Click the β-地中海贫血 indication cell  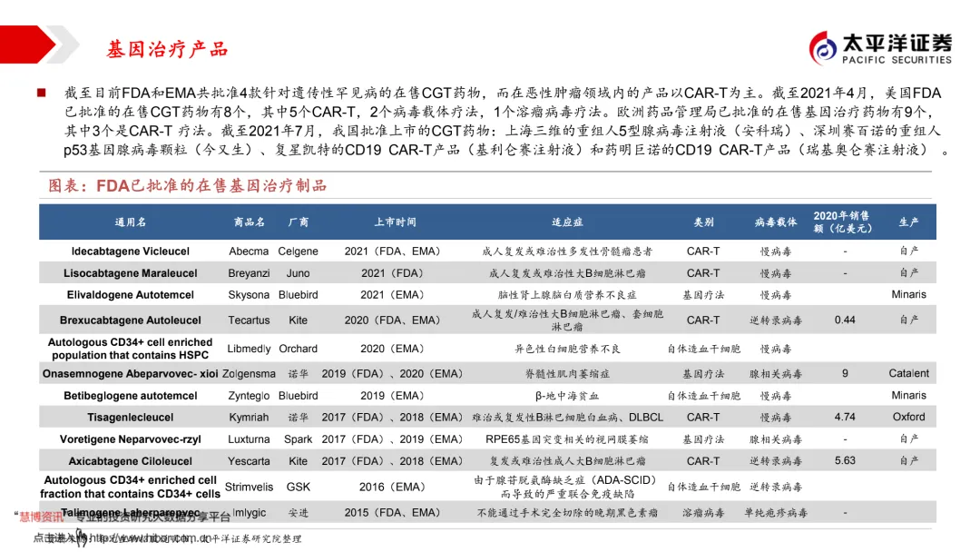pyautogui.click(x=567, y=396)
